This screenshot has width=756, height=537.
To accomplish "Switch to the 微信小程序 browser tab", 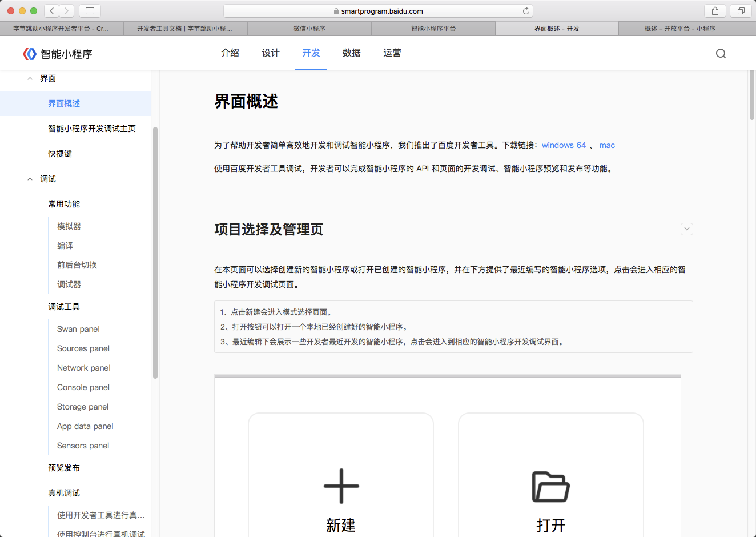I will [309, 29].
